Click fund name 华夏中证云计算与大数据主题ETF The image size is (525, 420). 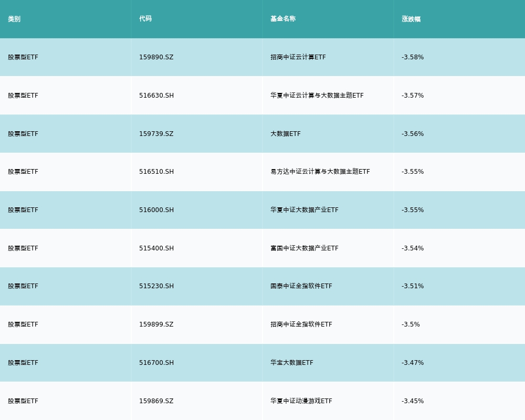[317, 96]
